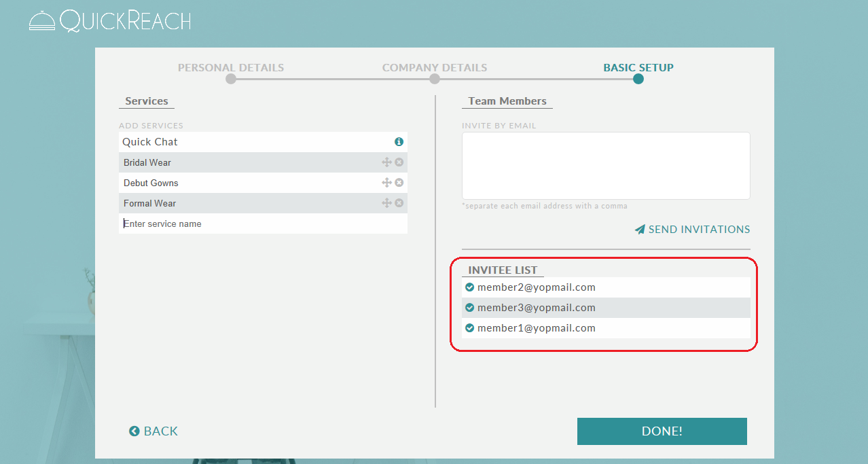
Task: Click the Team Members section heading
Action: pyautogui.click(x=507, y=101)
